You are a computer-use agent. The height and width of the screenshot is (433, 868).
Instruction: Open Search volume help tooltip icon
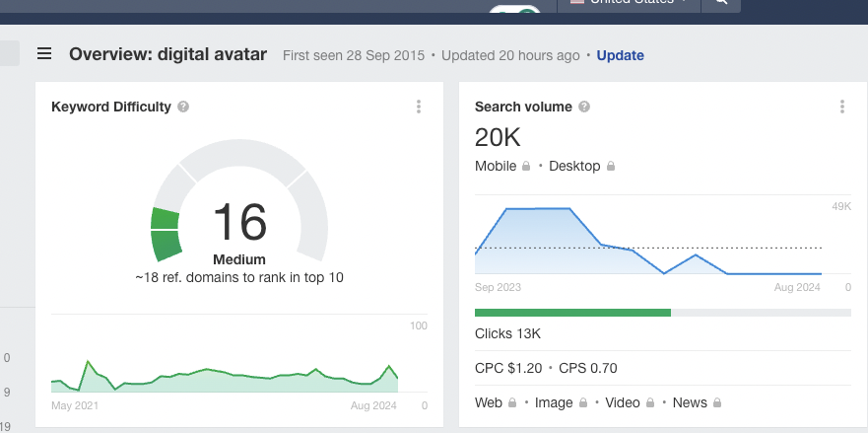[584, 107]
